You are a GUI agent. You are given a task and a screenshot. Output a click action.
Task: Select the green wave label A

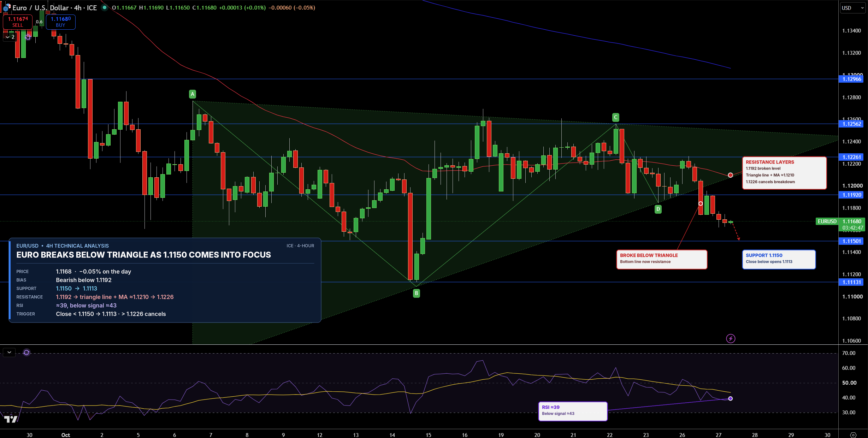click(x=193, y=94)
